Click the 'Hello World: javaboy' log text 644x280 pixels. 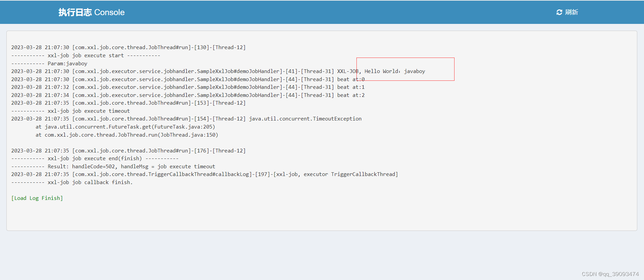pyautogui.click(x=395, y=71)
